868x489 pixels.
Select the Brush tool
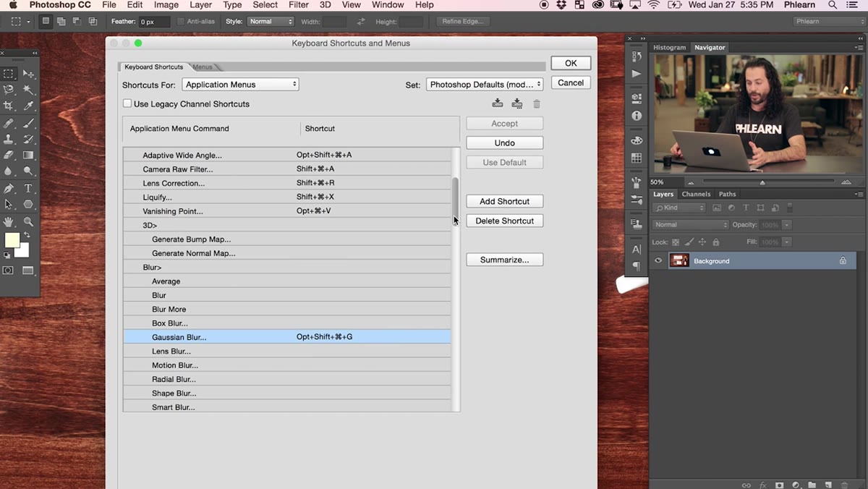pos(28,123)
